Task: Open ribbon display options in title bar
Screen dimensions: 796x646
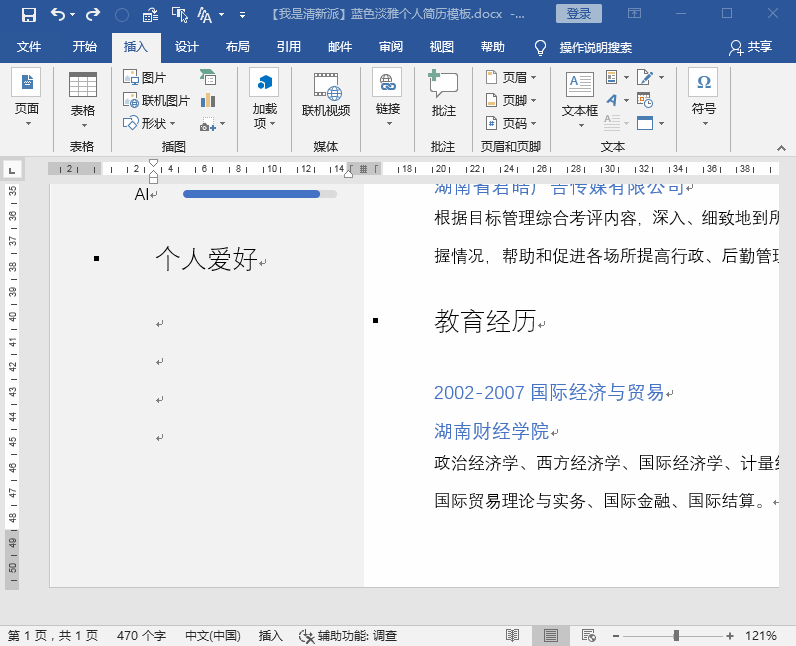Action: [635, 13]
